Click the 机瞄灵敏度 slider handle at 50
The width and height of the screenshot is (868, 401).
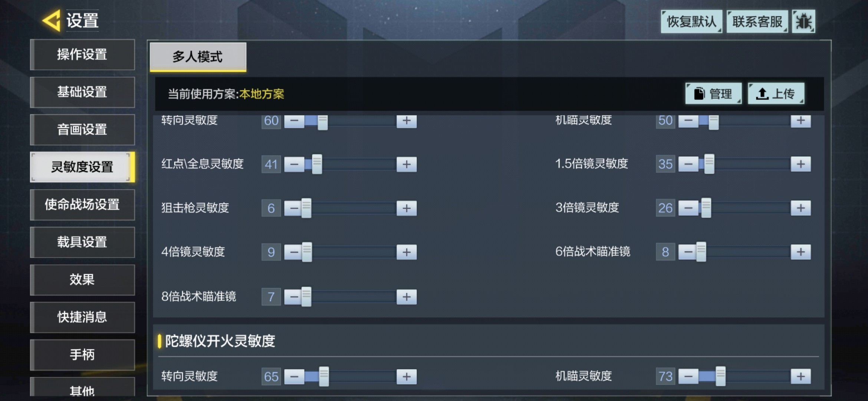click(713, 121)
